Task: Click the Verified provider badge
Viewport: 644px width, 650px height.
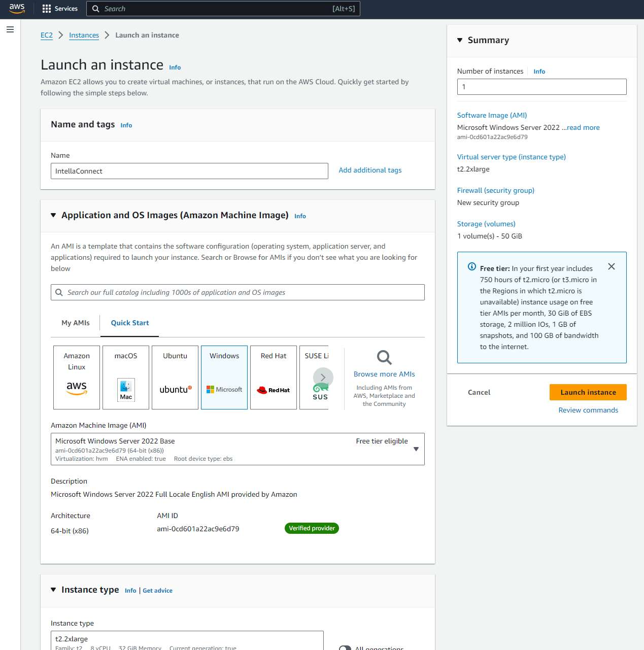Action: (x=312, y=528)
